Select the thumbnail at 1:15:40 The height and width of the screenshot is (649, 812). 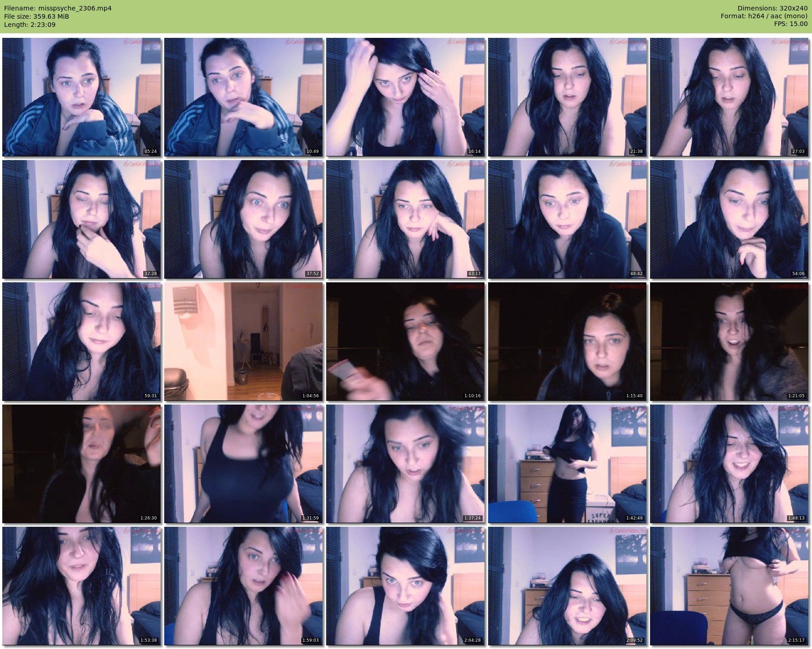[x=567, y=342]
